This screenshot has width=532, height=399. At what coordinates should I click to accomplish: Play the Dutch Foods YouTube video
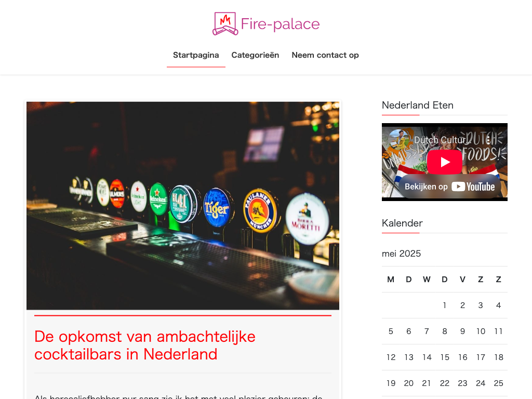click(445, 162)
